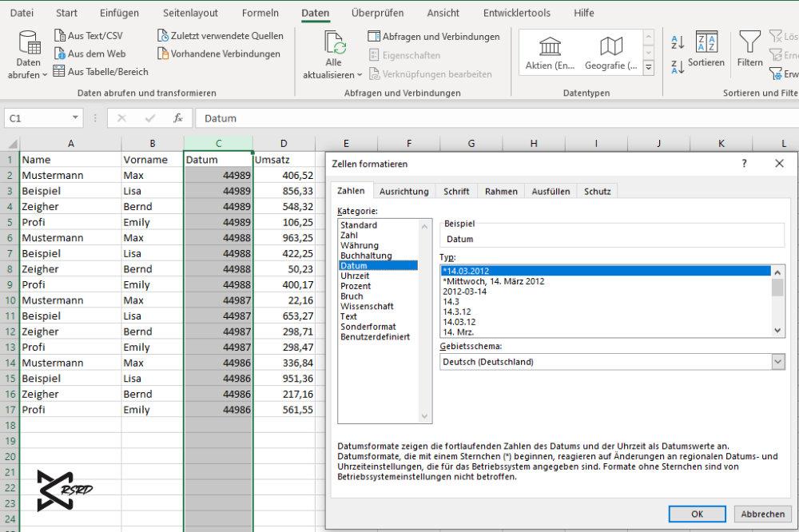The height and width of the screenshot is (532, 799).
Task: Click Aus Tabelle/Bereich icon
Action: coord(59,71)
